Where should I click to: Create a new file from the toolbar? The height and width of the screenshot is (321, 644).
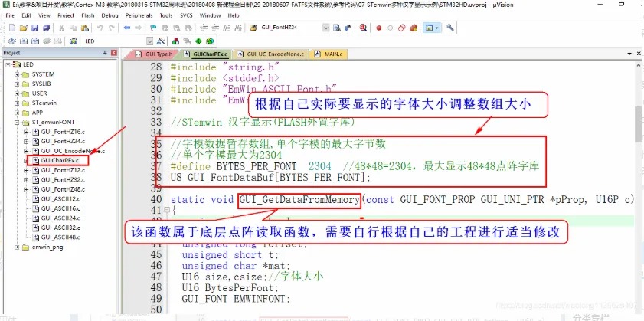(12, 28)
